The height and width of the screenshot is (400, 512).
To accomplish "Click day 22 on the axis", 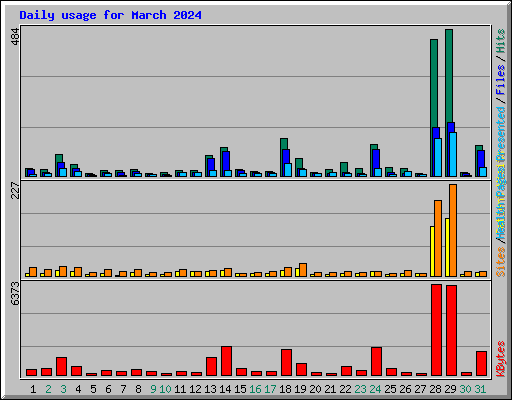I will coord(345,389).
